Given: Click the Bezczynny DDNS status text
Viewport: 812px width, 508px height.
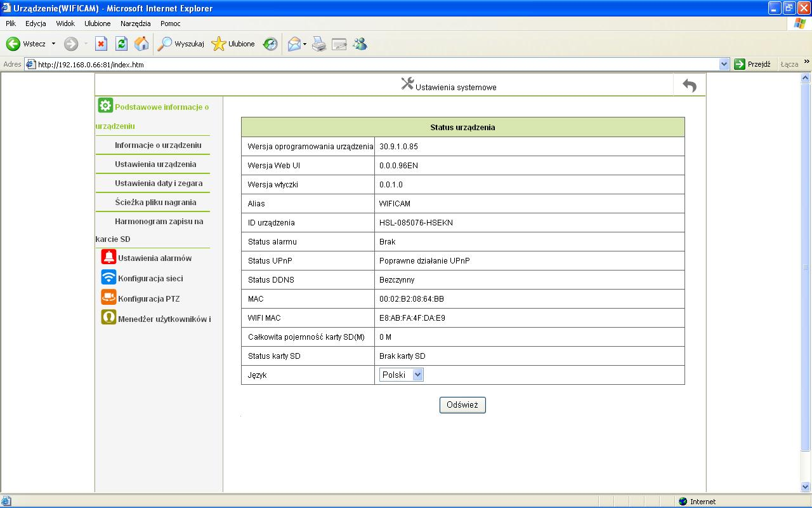Looking at the screenshot, I should tap(397, 280).
